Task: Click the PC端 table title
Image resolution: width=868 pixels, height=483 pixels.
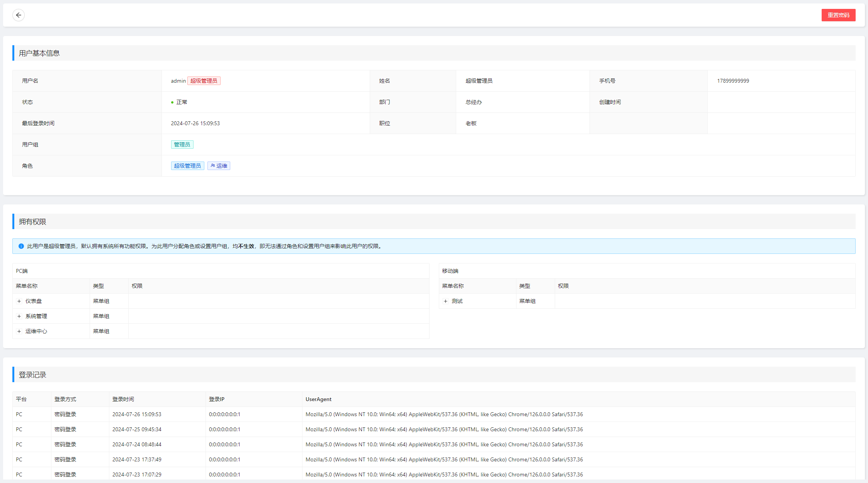Action: 22,271
